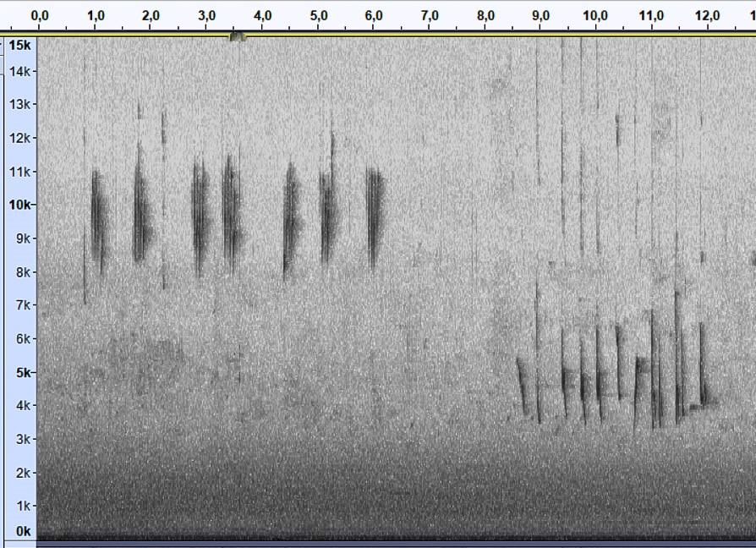Click the playhead marker on the timeline
The height and width of the screenshot is (548, 756).
(x=238, y=36)
